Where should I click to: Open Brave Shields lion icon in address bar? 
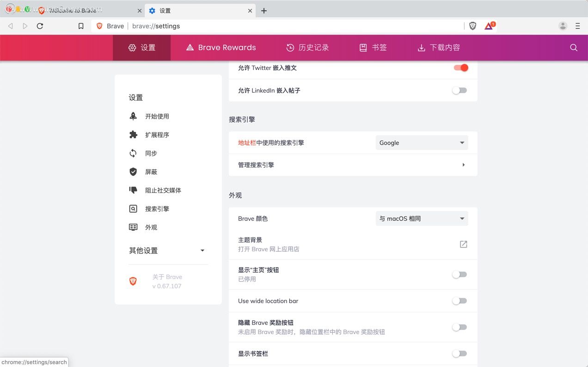[x=472, y=26]
